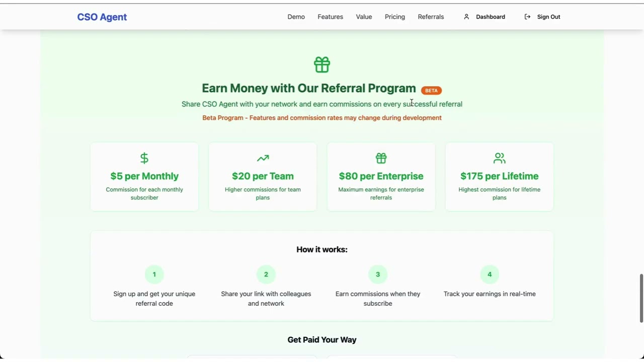Click the dollar sign icon on Monthly card
The image size is (644, 362).
tap(144, 158)
